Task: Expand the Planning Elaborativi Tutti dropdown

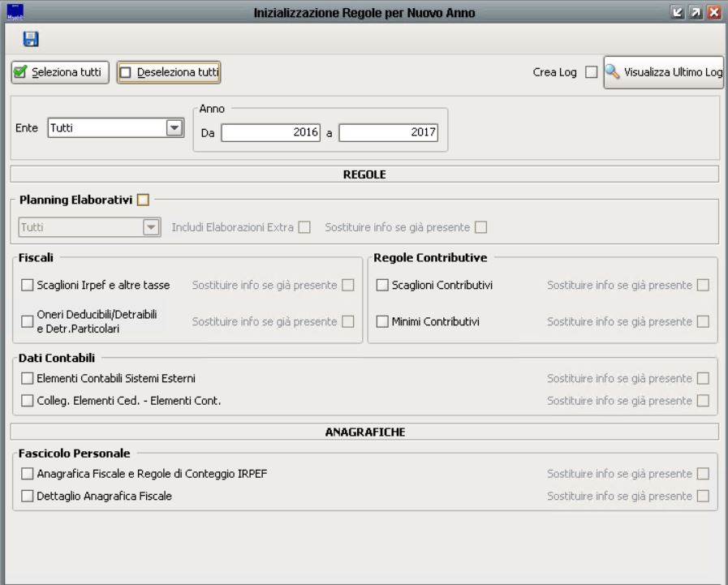Action: point(150,228)
